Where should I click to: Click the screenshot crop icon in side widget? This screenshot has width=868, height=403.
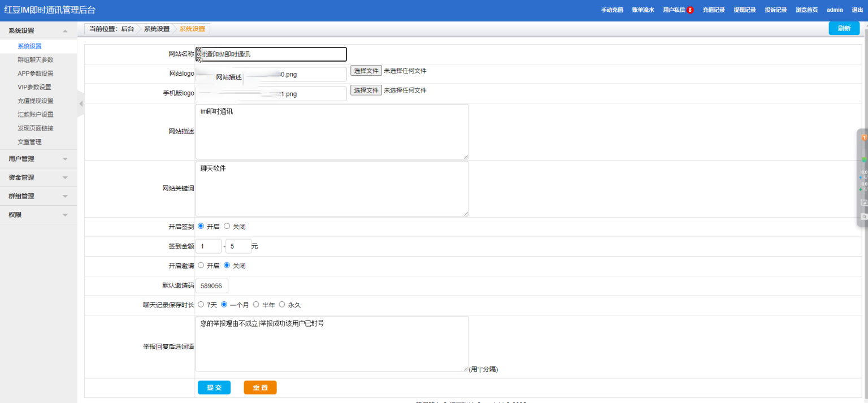point(863,202)
